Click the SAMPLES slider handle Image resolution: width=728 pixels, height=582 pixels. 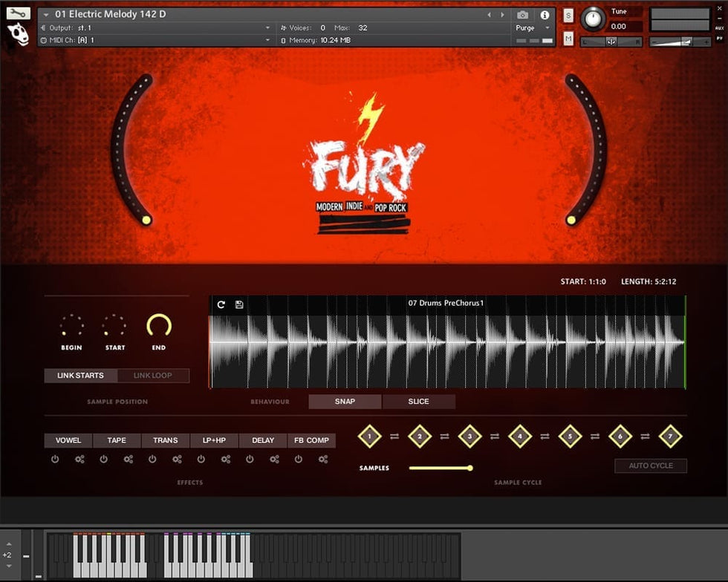pyautogui.click(x=470, y=468)
